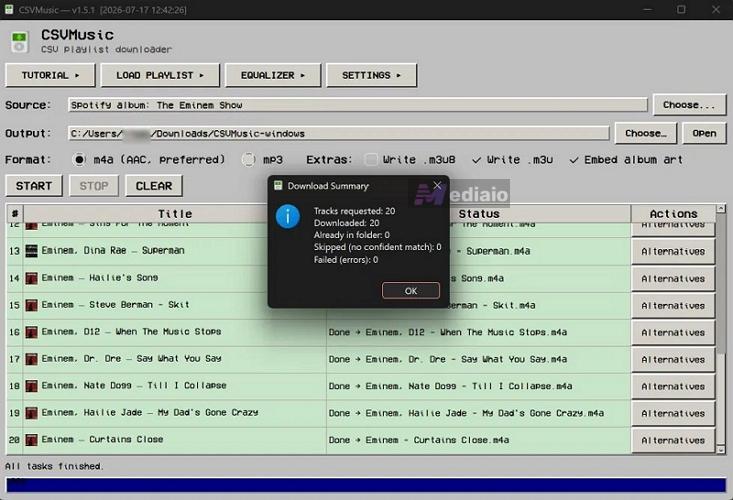The height and width of the screenshot is (500, 733).
Task: Click Open button for output folder
Action: point(704,133)
